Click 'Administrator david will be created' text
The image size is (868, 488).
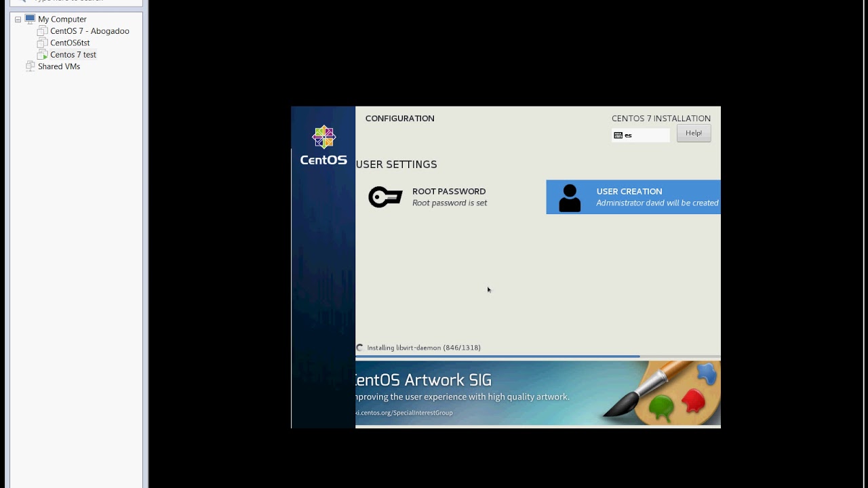657,203
